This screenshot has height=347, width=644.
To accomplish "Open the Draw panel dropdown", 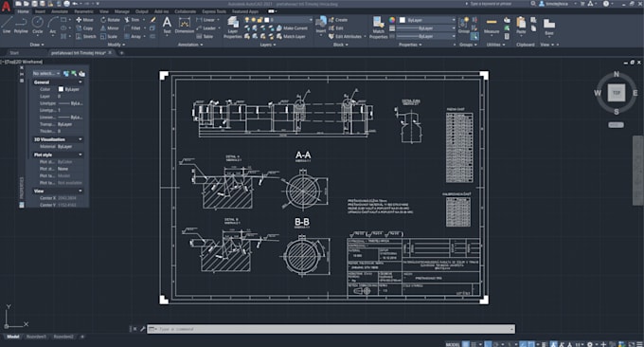I will pos(37,45).
